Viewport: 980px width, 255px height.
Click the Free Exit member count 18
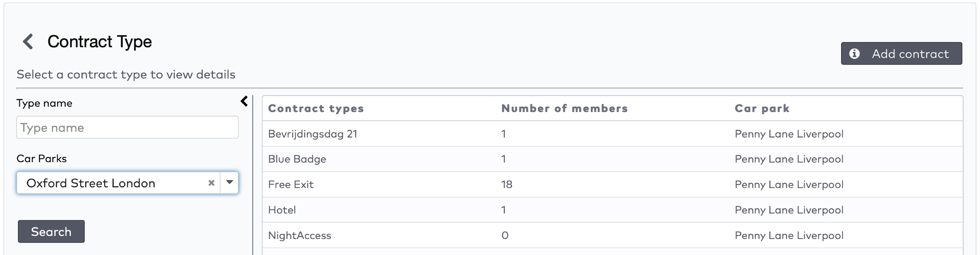click(x=506, y=185)
